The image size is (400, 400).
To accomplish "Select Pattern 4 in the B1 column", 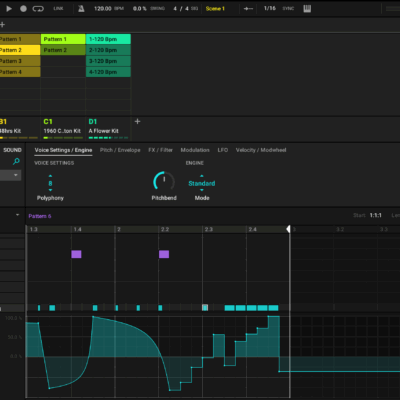I will pyautogui.click(x=20, y=72).
